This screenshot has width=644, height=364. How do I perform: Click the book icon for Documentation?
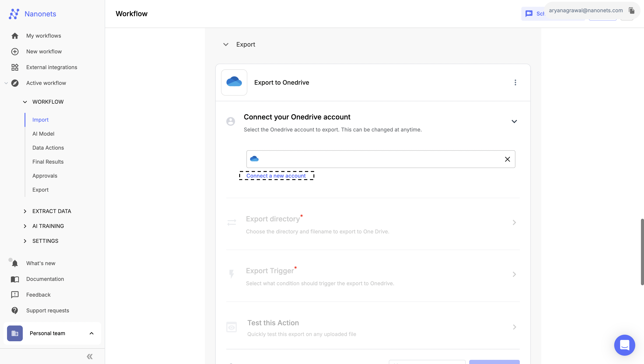pos(15,279)
